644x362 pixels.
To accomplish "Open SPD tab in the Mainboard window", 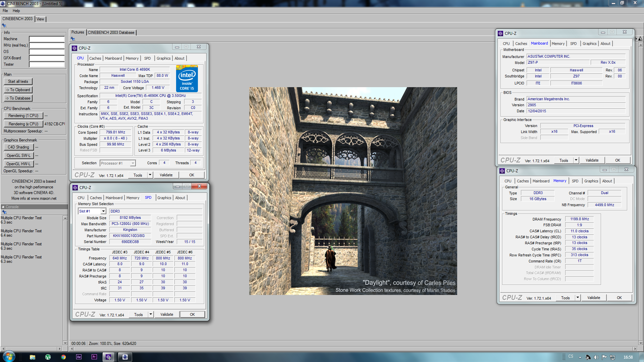I will pos(573,44).
